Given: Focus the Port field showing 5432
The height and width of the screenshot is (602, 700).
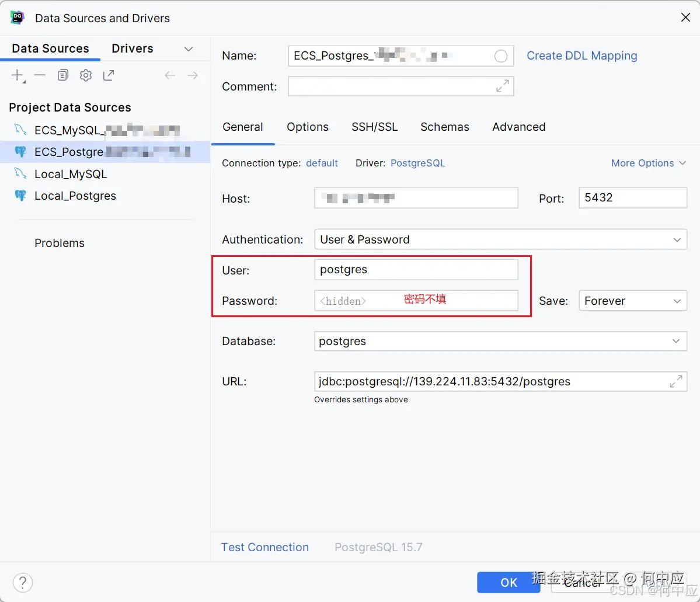Looking at the screenshot, I should tap(633, 198).
